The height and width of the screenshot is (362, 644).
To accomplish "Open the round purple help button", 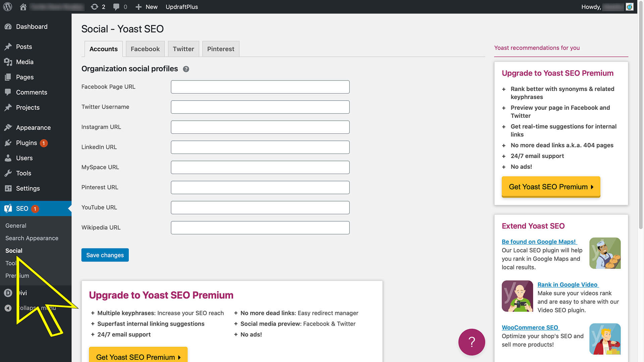I will [x=472, y=342].
